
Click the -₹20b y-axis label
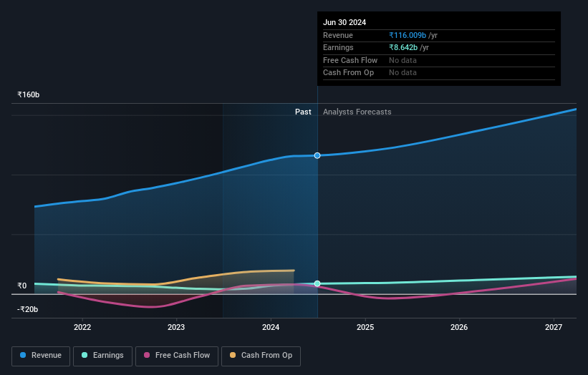point(28,309)
